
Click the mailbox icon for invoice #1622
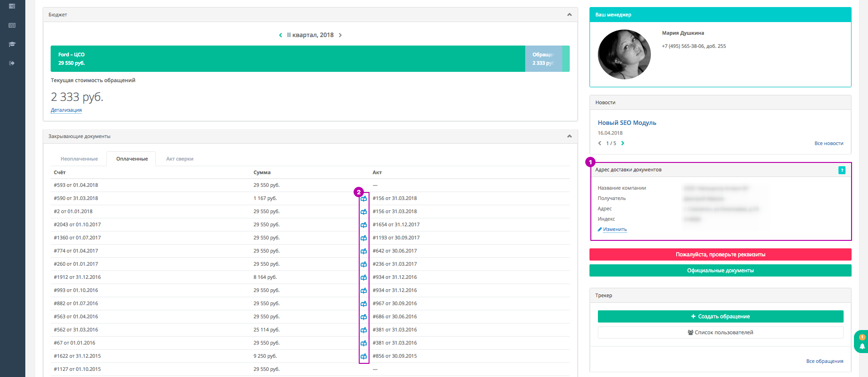click(x=363, y=356)
